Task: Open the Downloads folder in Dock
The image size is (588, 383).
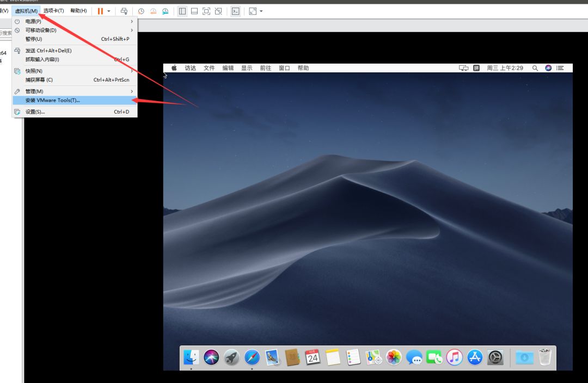Action: click(x=524, y=357)
